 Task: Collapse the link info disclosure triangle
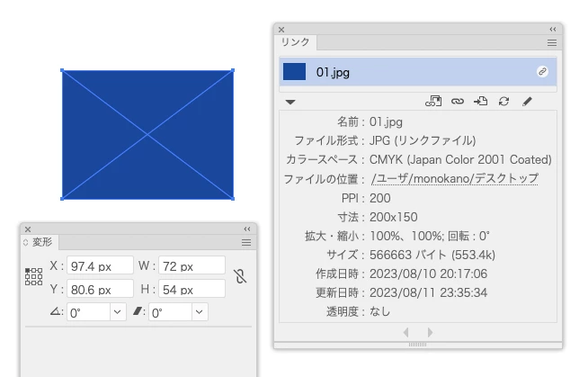tap(290, 102)
